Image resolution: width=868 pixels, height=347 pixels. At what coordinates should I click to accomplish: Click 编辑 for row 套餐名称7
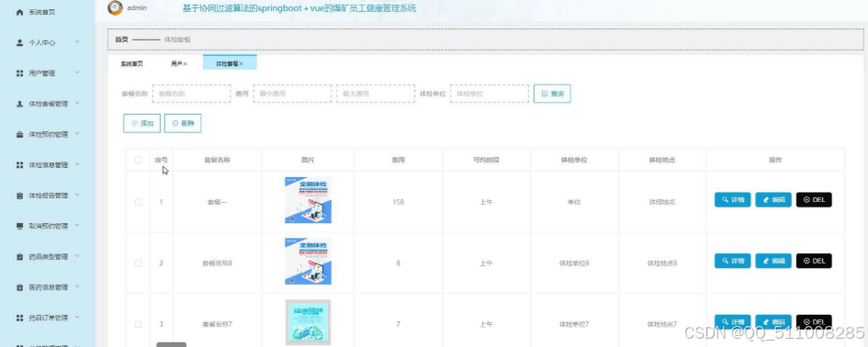click(x=773, y=321)
